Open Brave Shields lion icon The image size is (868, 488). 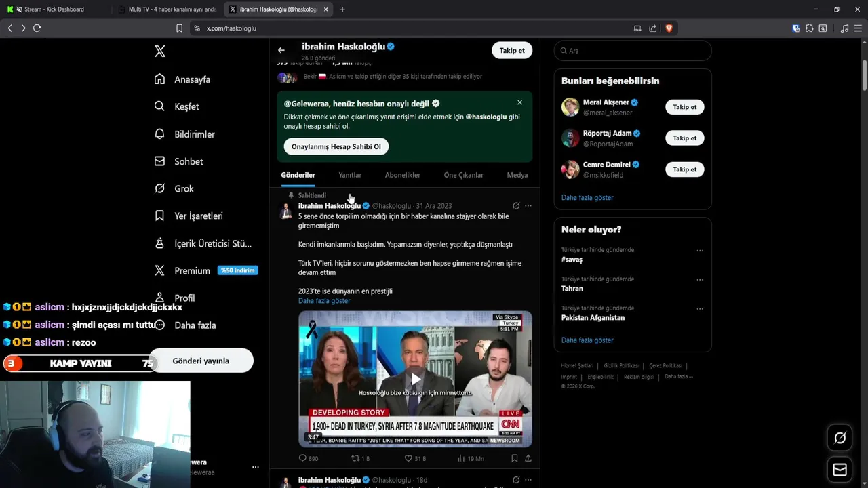(669, 28)
